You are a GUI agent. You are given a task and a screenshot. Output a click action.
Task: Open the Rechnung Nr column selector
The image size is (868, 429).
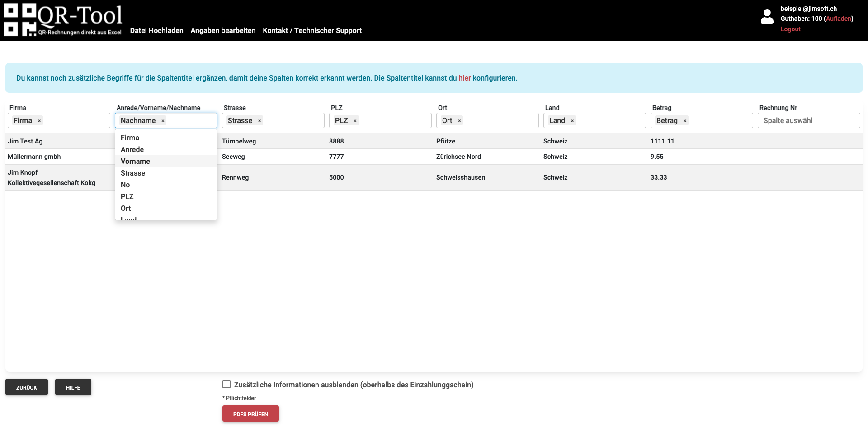pos(809,120)
